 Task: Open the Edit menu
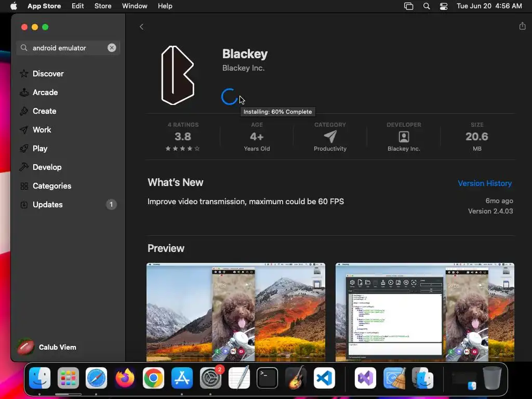pyautogui.click(x=78, y=6)
